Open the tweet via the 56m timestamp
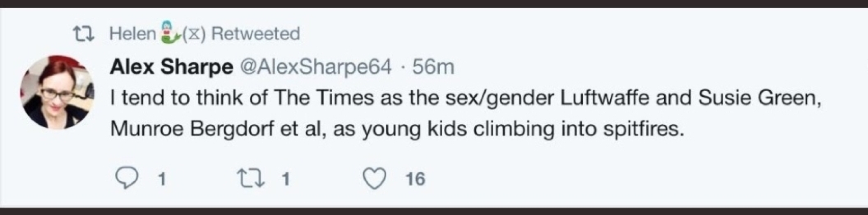The height and width of the screenshot is (215, 868). pyautogui.click(x=433, y=67)
